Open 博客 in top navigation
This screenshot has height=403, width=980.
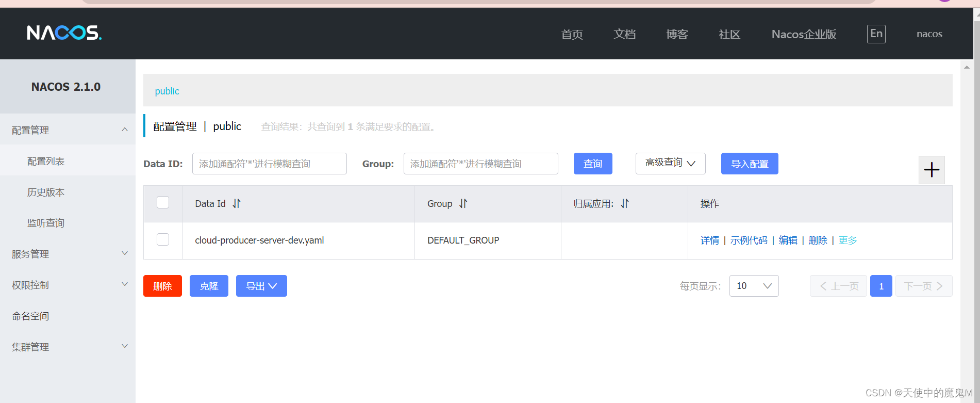click(x=677, y=34)
